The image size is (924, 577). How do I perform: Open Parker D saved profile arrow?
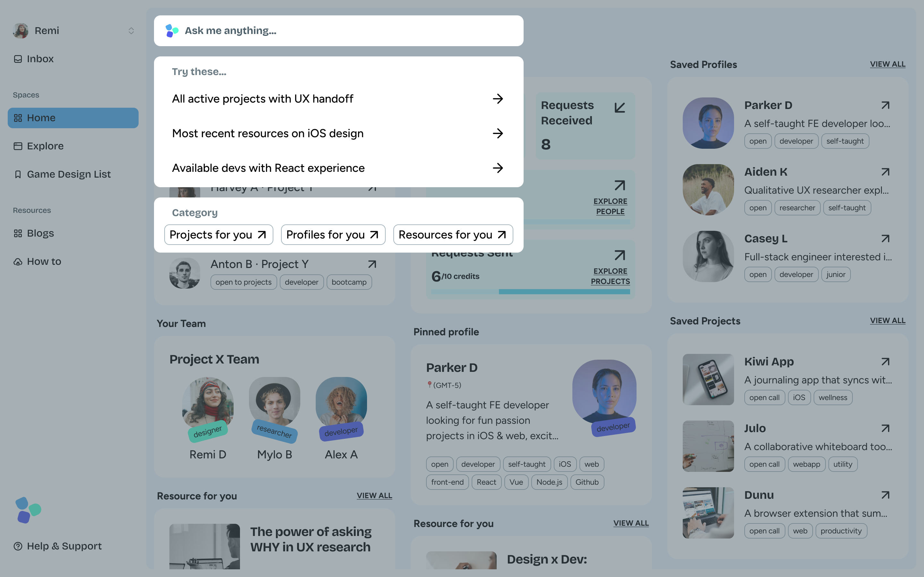click(886, 105)
